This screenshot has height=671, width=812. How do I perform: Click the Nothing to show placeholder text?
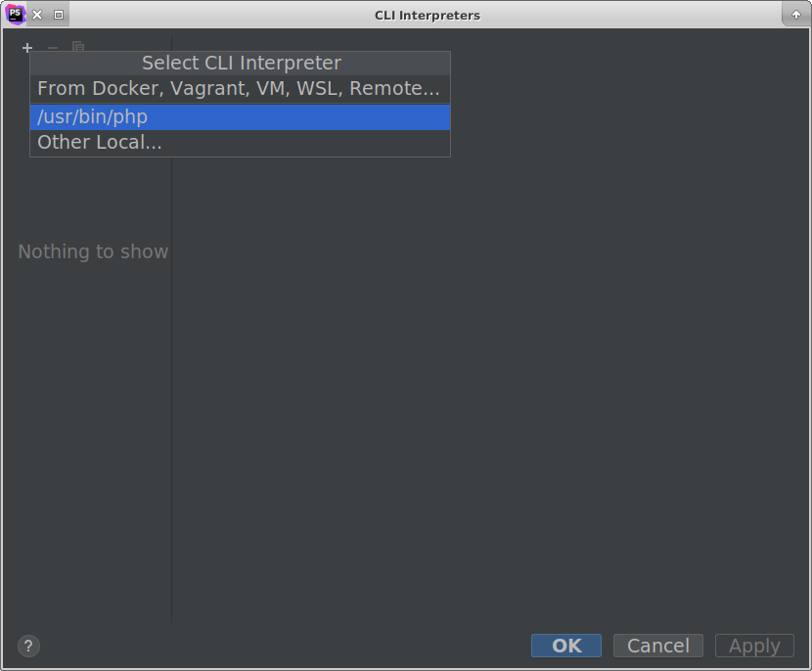93,251
